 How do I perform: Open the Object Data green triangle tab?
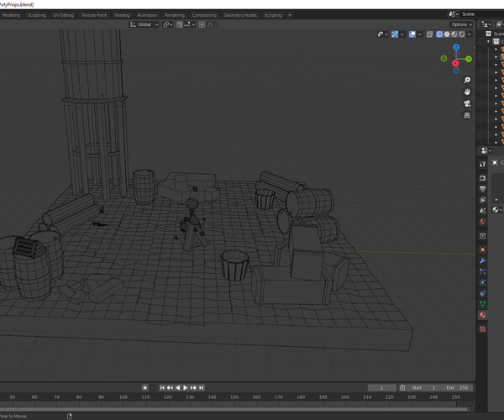click(483, 304)
